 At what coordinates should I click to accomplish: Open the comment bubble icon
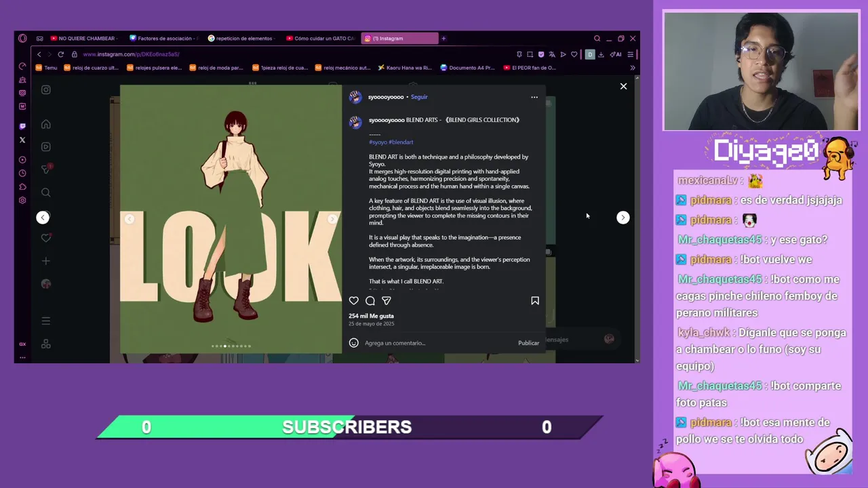[x=370, y=301]
